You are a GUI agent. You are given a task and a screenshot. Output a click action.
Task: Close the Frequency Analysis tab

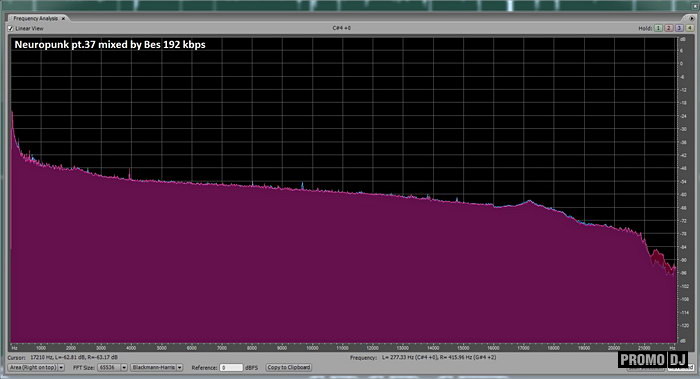coord(63,19)
